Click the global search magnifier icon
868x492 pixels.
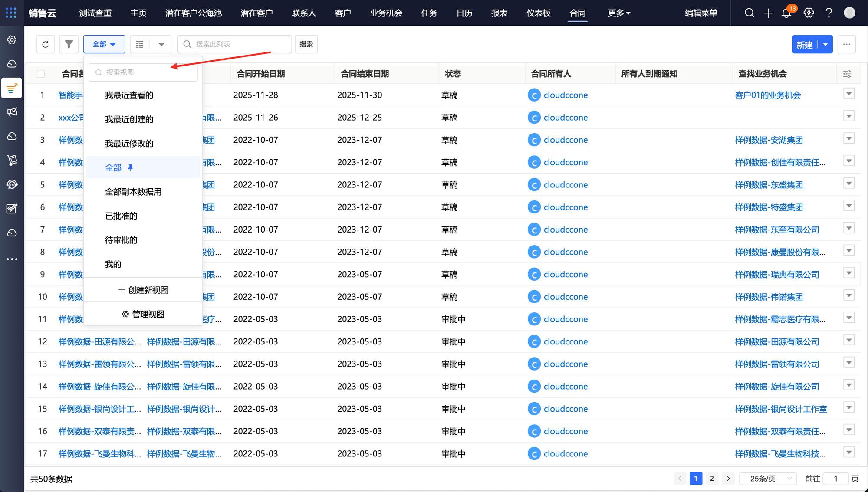[x=749, y=13]
